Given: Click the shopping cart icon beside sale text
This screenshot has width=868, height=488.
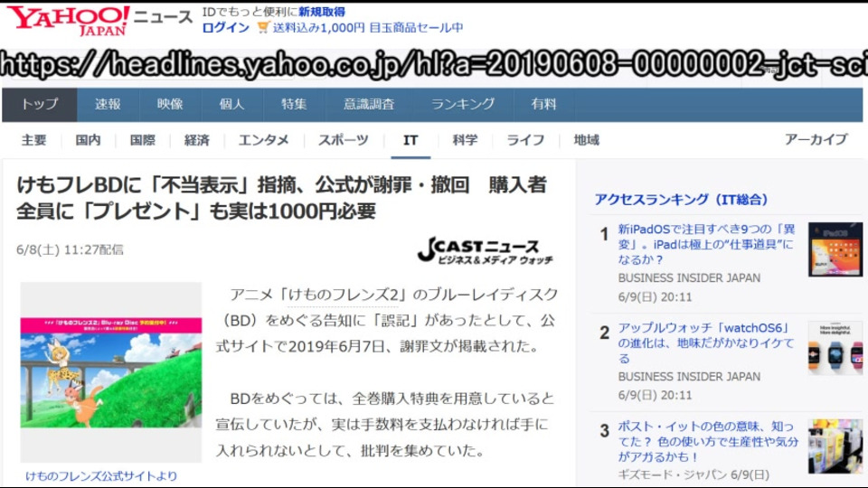Looking at the screenshot, I should pyautogui.click(x=263, y=27).
